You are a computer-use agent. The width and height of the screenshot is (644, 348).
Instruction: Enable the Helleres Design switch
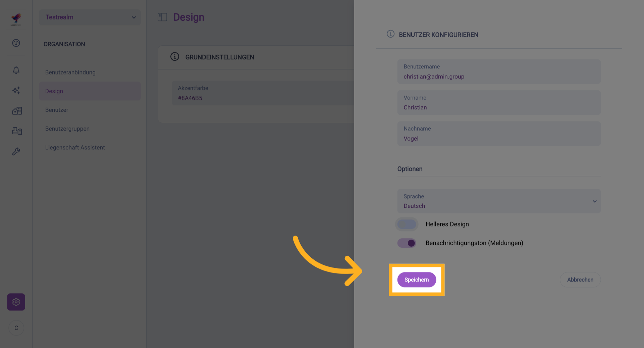(407, 224)
